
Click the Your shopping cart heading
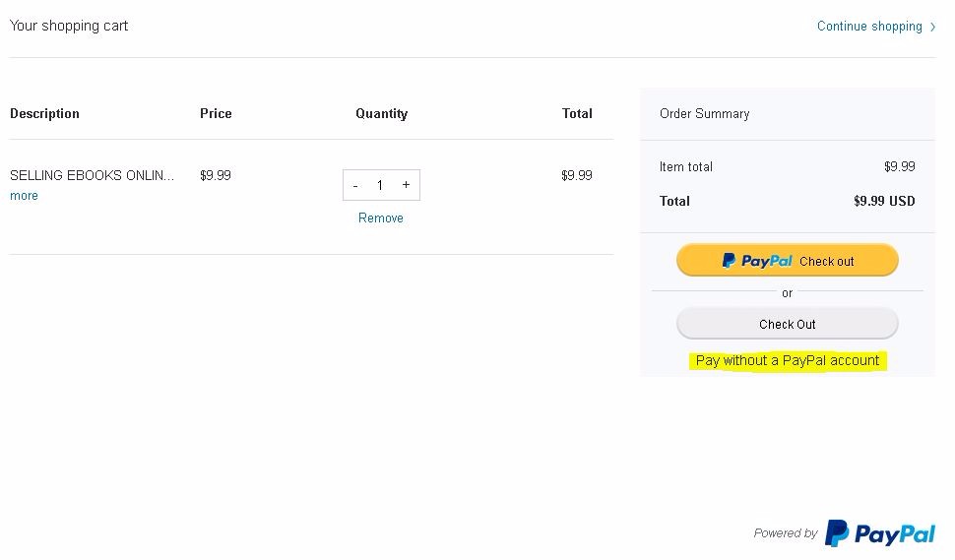(x=69, y=27)
